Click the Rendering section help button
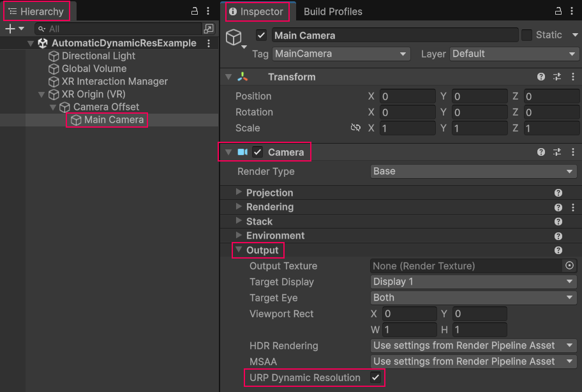This screenshot has width=582, height=392. [558, 208]
